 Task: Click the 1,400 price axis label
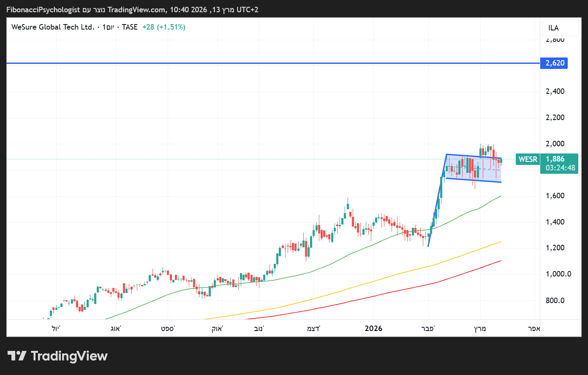[555, 222]
